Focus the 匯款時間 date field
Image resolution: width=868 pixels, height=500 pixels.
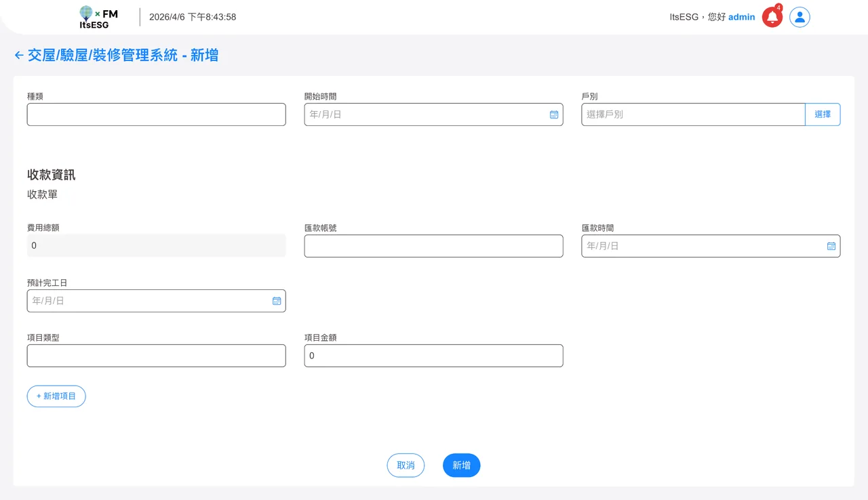[x=711, y=246]
